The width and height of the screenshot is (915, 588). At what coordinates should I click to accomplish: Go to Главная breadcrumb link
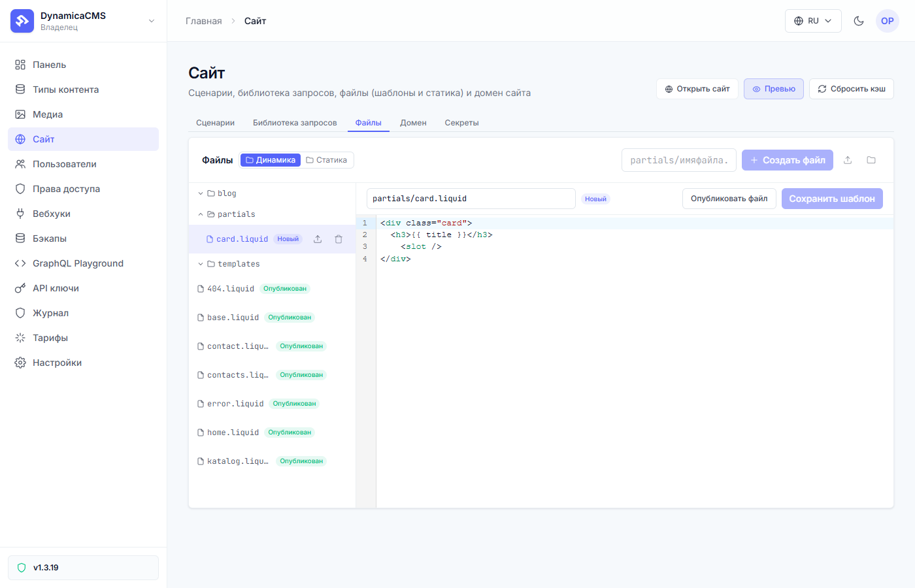204,21
